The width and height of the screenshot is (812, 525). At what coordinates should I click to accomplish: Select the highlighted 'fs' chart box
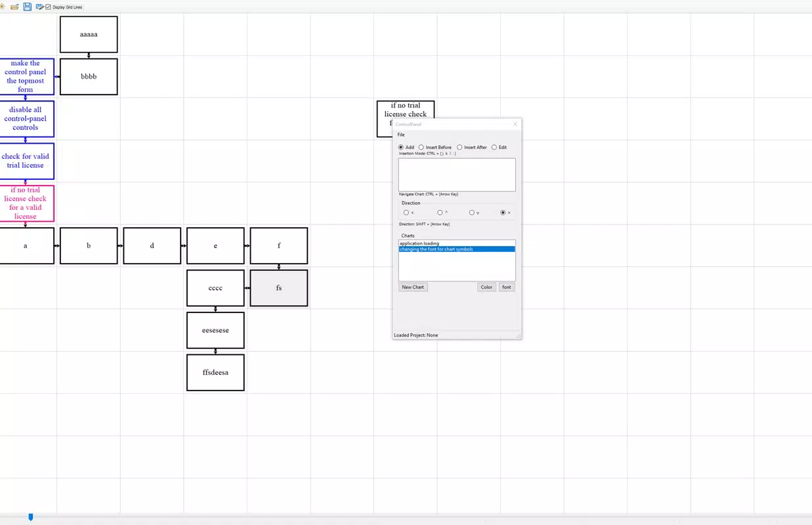[x=279, y=287]
